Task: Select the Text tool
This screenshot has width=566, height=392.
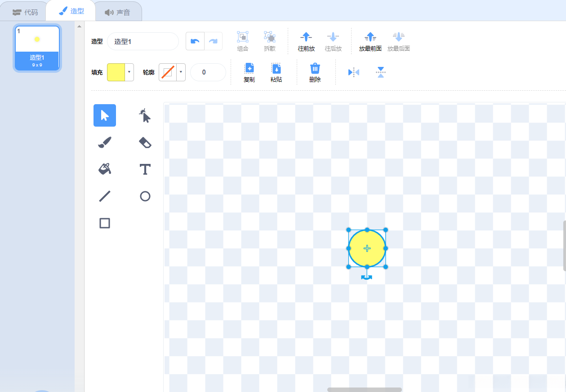Action: pyautogui.click(x=145, y=169)
